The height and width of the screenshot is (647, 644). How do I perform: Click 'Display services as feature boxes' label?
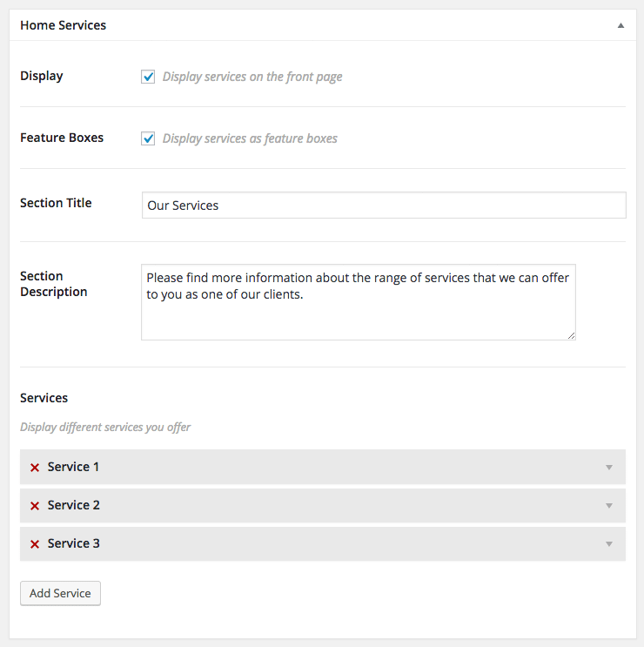(250, 138)
